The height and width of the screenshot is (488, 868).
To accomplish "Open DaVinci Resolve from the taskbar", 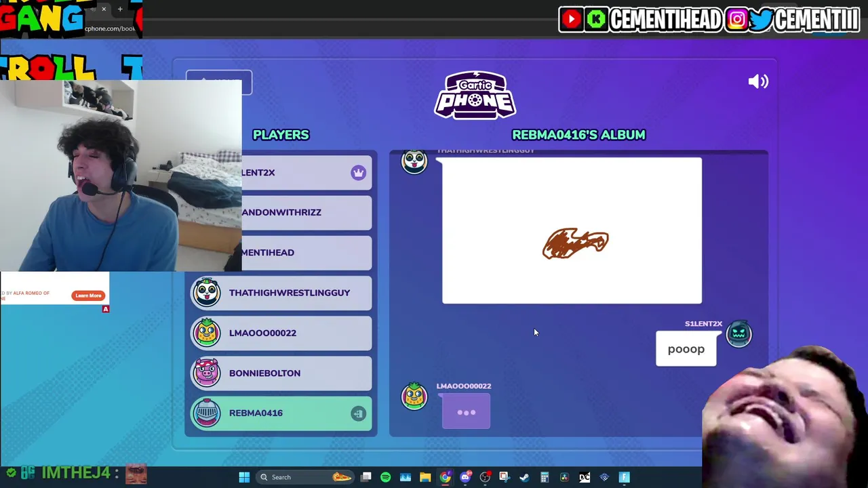I will (564, 477).
